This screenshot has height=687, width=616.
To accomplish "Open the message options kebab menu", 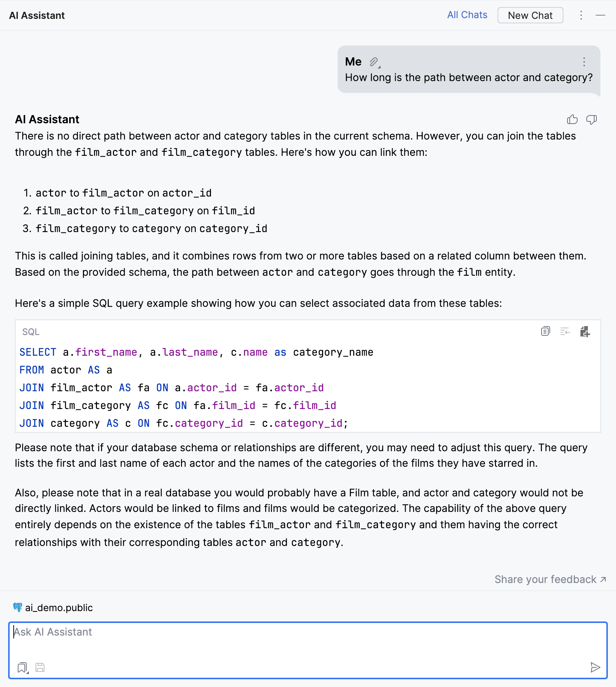I will coord(584,62).
